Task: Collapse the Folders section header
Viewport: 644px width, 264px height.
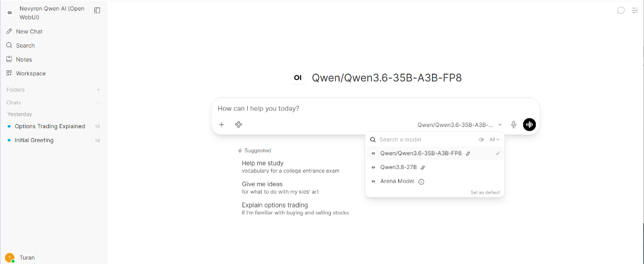Action: click(x=16, y=89)
